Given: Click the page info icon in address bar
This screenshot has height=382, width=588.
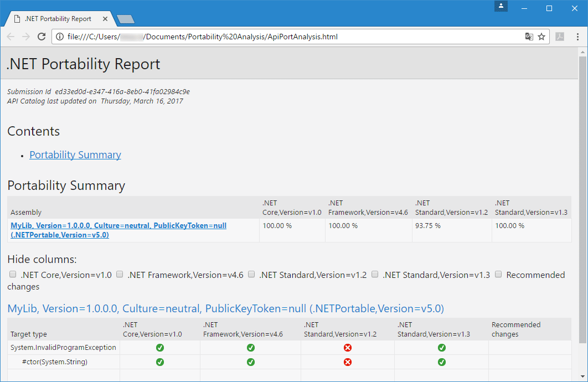Looking at the screenshot, I should click(x=59, y=36).
